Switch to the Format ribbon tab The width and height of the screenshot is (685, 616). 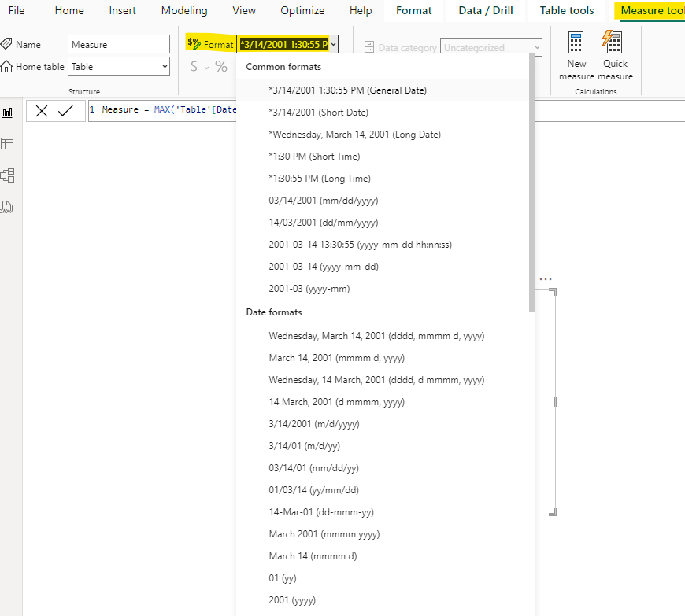(413, 10)
